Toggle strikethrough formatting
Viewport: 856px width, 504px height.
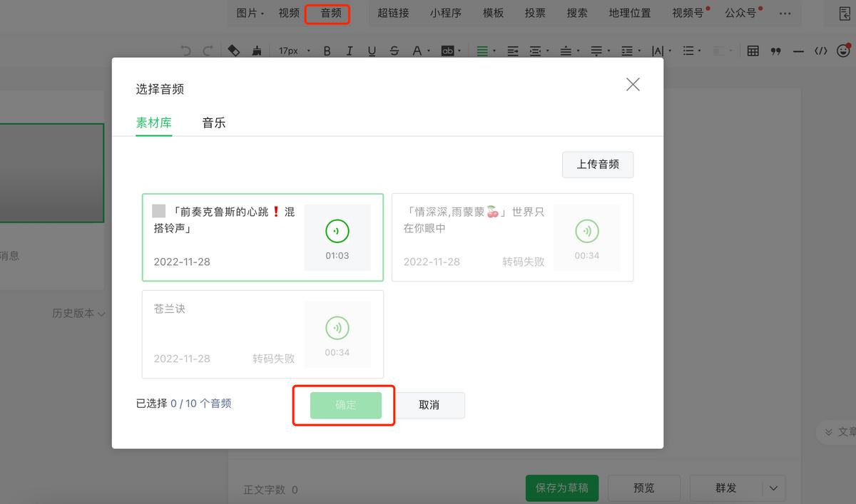pos(392,50)
